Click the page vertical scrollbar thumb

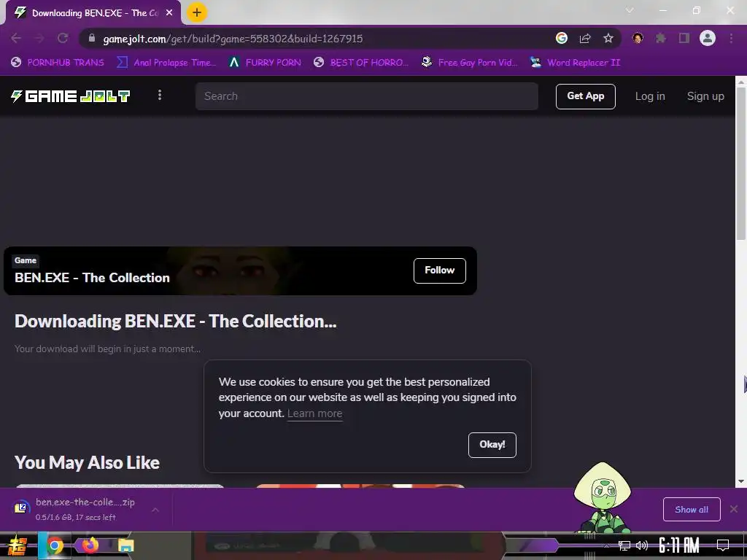(741, 163)
